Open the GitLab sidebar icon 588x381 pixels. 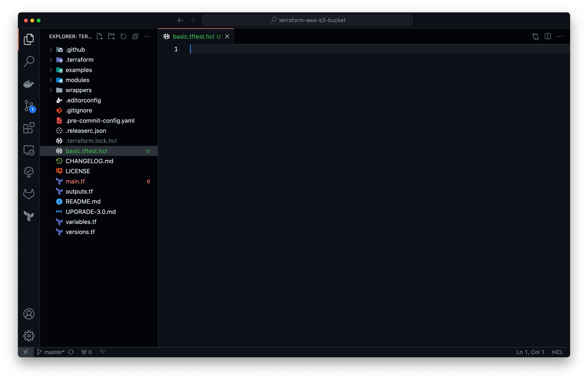[x=29, y=194]
